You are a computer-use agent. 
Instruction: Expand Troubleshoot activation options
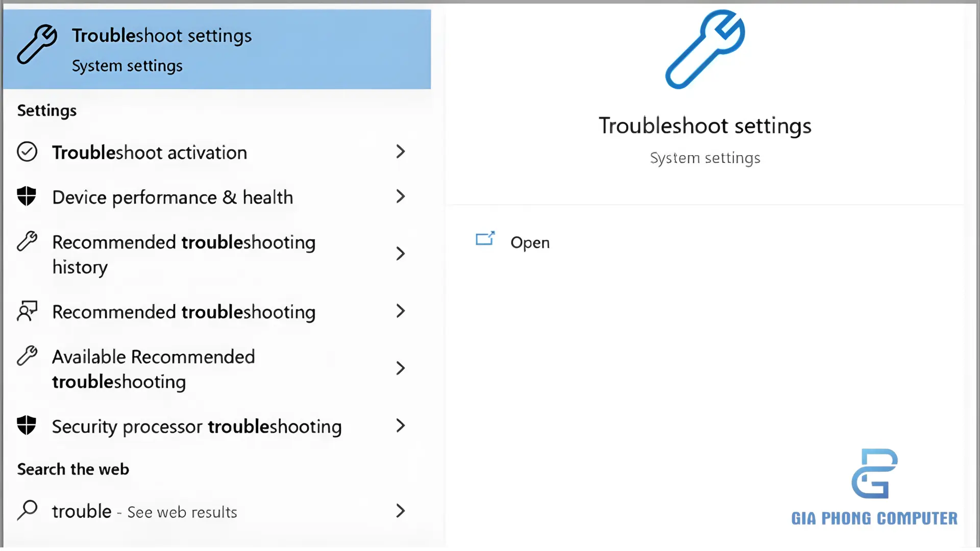point(401,152)
